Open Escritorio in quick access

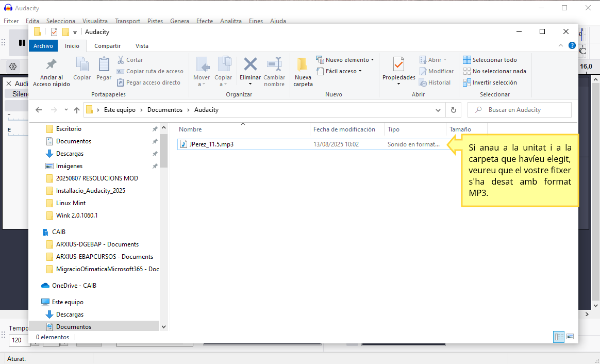69,129
